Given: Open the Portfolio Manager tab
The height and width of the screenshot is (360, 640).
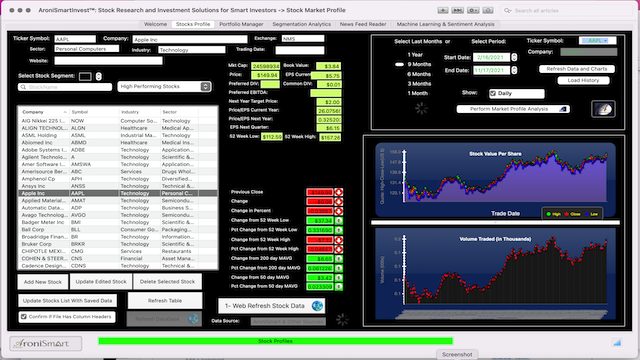Looking at the screenshot, I should coord(241,24).
